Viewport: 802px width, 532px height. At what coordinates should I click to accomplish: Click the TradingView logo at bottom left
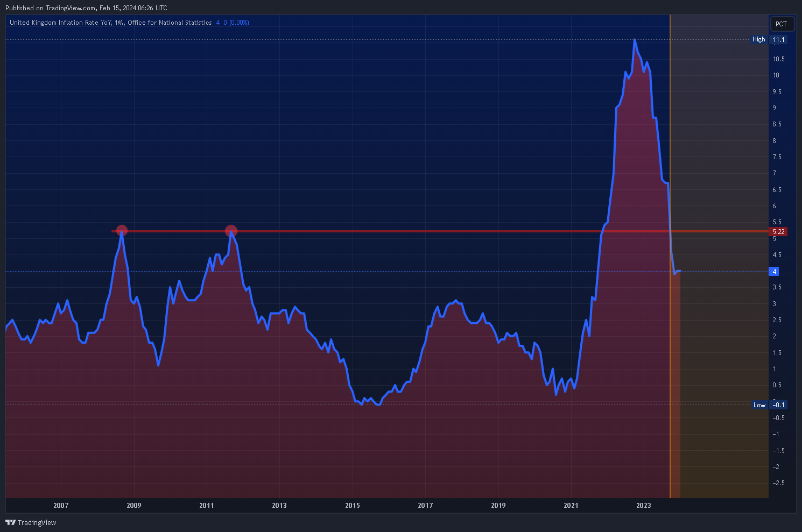coord(31,522)
